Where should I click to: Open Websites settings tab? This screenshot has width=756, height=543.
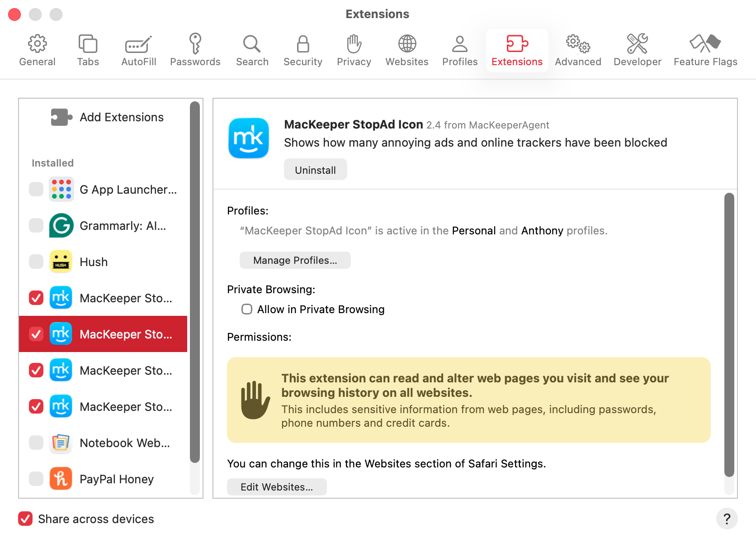pos(406,51)
